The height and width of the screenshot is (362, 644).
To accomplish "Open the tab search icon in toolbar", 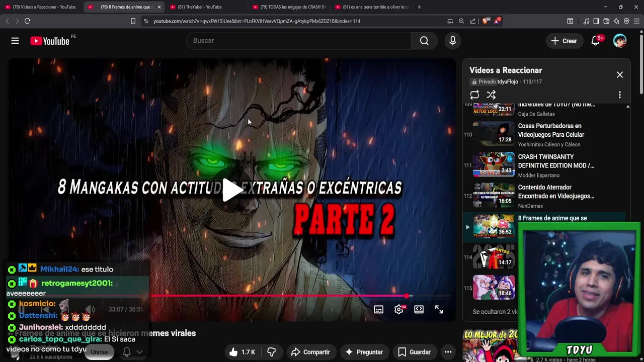I will pos(570,21).
